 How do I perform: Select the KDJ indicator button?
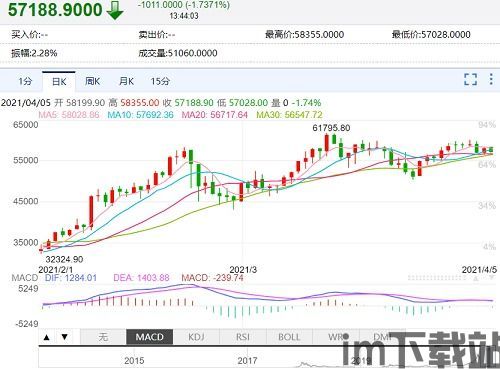(196, 337)
